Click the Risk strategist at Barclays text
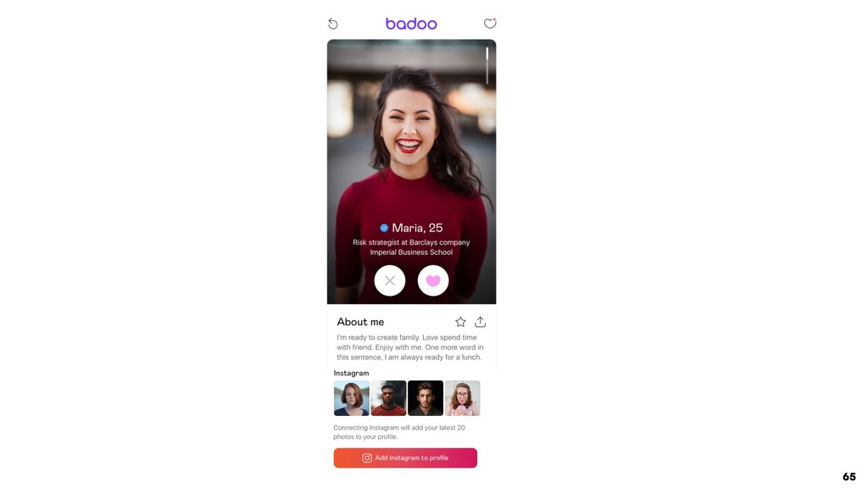The width and height of the screenshot is (868, 488). click(411, 242)
